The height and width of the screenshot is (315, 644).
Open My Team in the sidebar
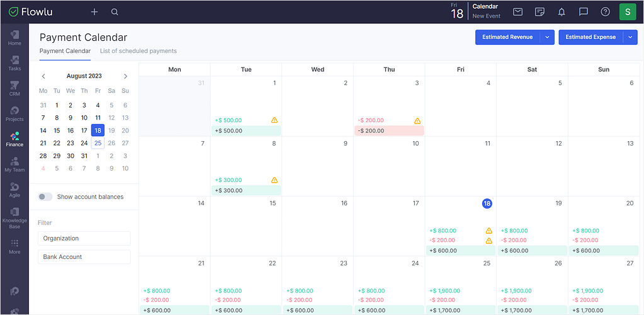point(14,164)
